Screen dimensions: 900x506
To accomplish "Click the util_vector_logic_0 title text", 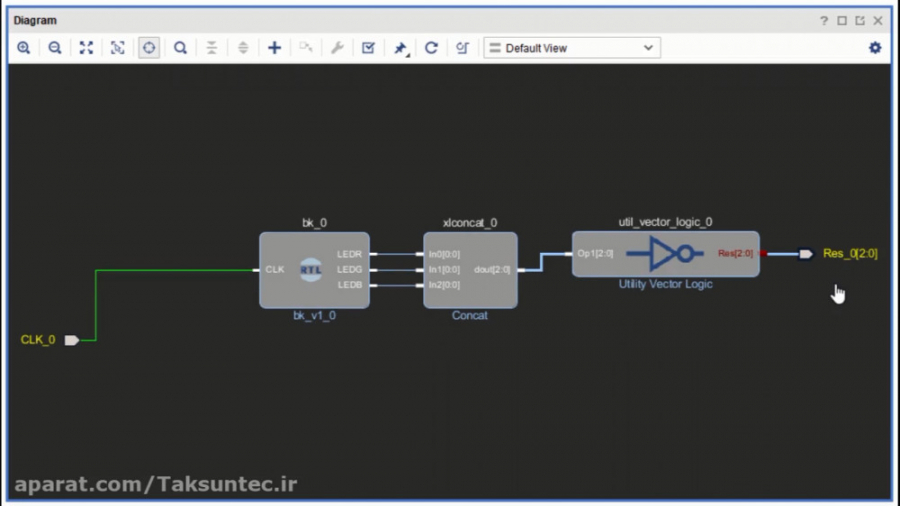I will pos(665,222).
